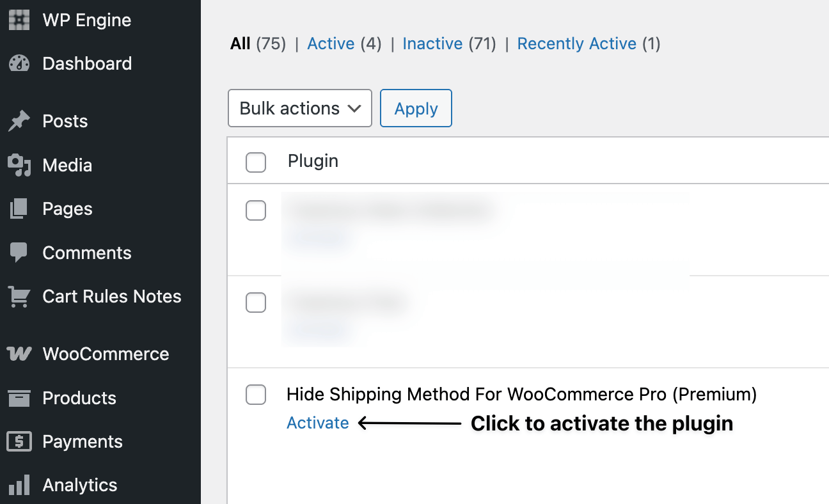The image size is (829, 504).
Task: Check the box for Hide Shipping Method plugin
Action: point(255,395)
